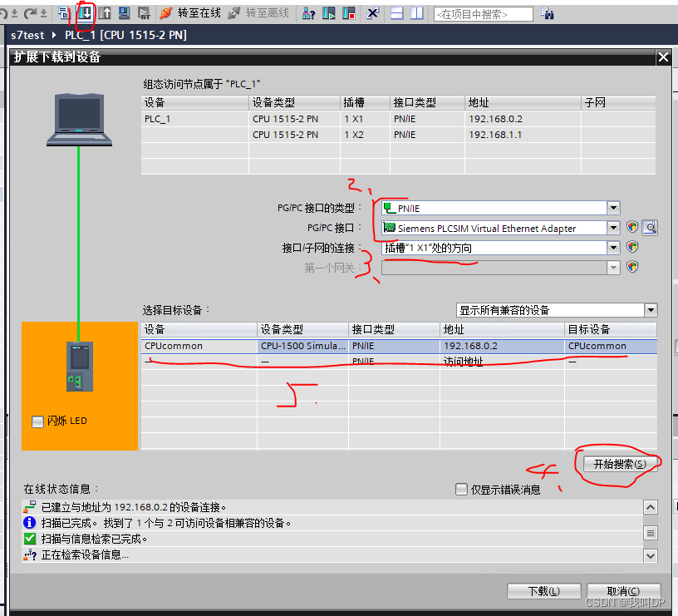Click the split editor vertically icon

pyautogui.click(x=417, y=13)
